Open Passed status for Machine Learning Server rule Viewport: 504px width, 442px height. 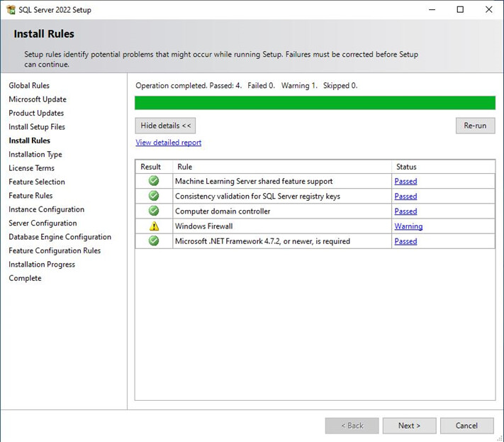(x=405, y=181)
